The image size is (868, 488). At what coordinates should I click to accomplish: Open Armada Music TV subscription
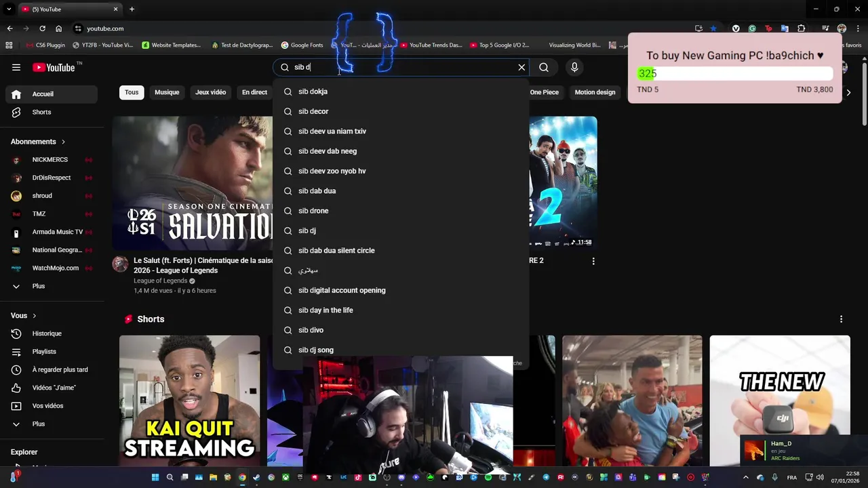[x=52, y=232]
